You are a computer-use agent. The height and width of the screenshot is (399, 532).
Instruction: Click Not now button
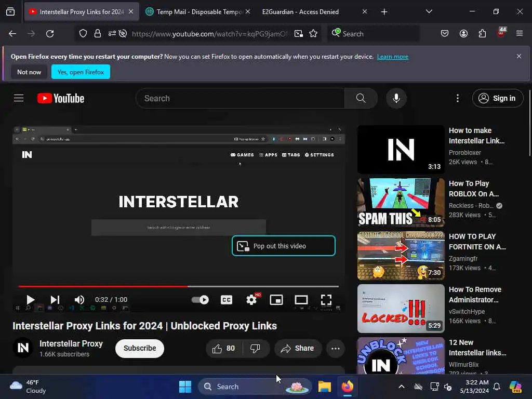[29, 72]
